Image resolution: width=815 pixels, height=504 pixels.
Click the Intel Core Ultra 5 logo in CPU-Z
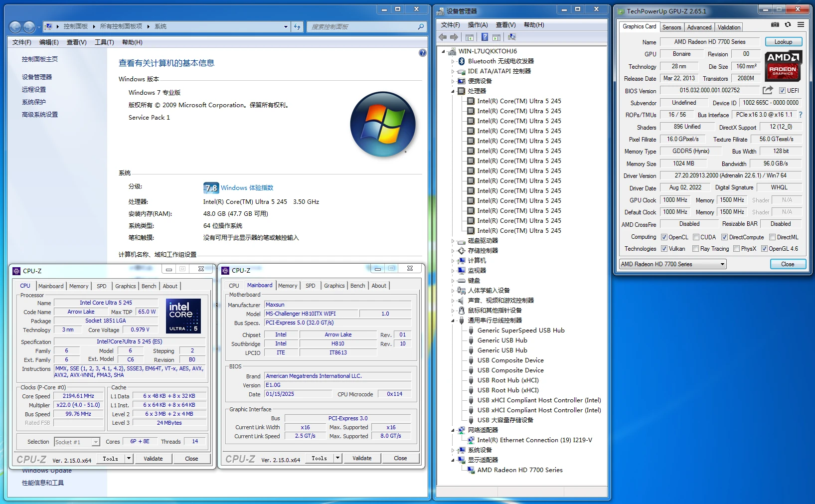183,316
